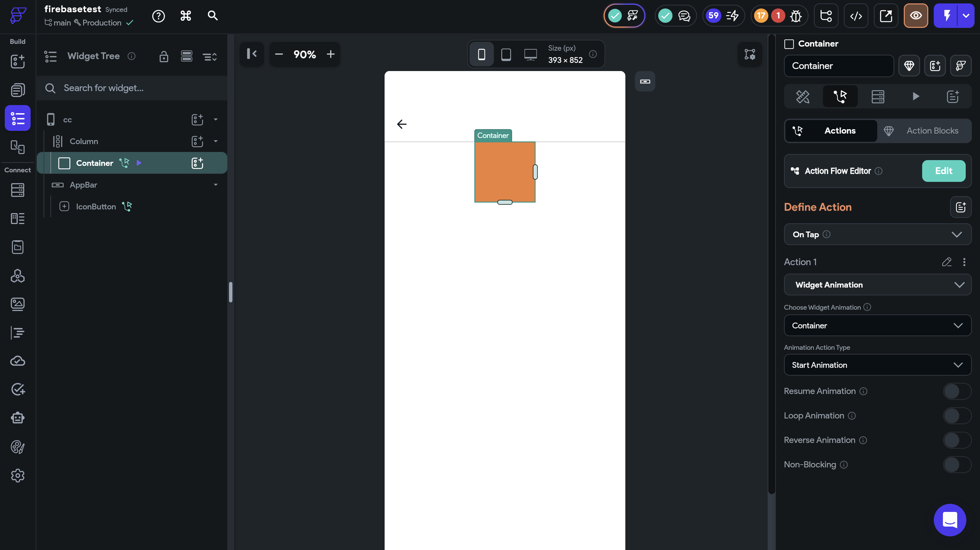This screenshot has height=550, width=980.
Task: Click the project search magnifier icon
Action: pyautogui.click(x=212, y=16)
